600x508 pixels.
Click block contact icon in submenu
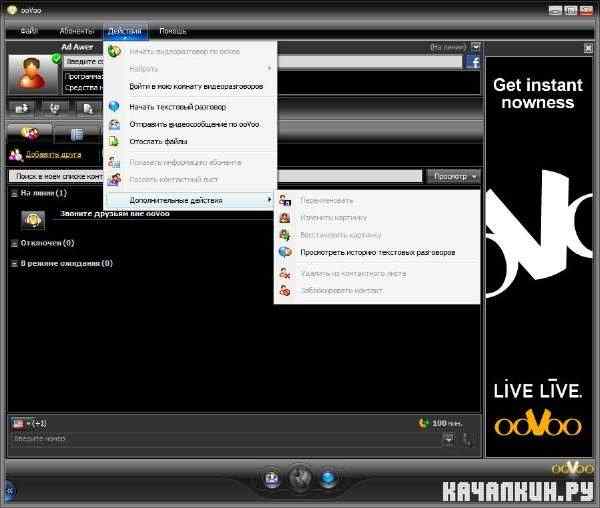coord(285,291)
